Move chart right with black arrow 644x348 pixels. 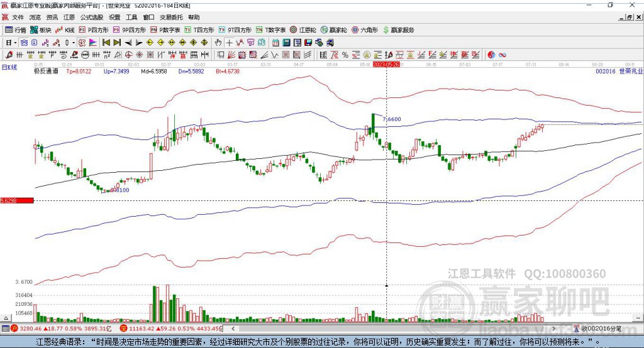(139, 43)
